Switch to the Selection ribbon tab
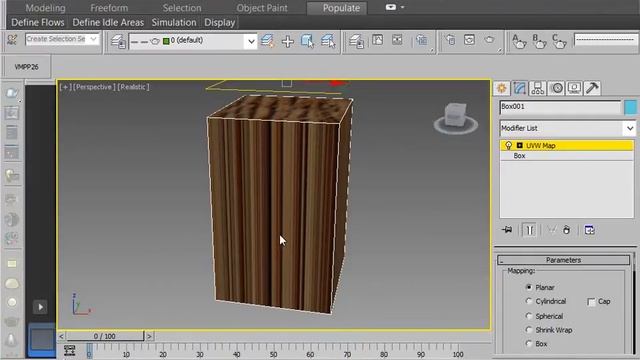 [x=182, y=8]
